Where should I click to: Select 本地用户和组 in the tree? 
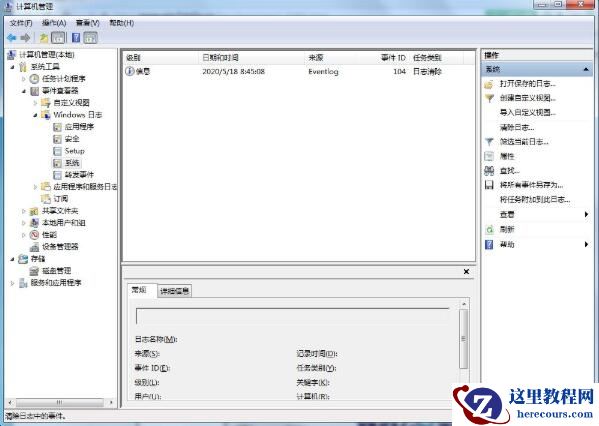click(x=63, y=222)
